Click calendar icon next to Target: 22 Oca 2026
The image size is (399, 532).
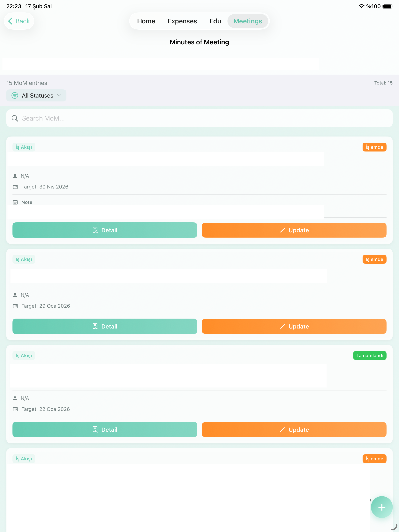[15, 409]
